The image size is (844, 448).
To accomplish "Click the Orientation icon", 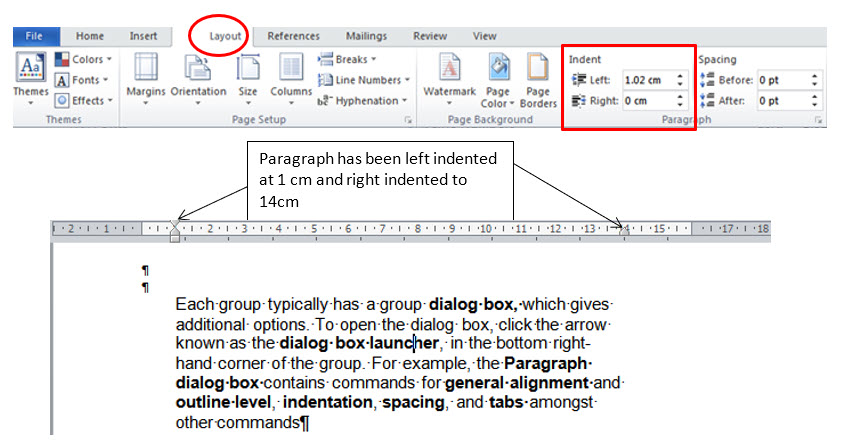I will 198,67.
